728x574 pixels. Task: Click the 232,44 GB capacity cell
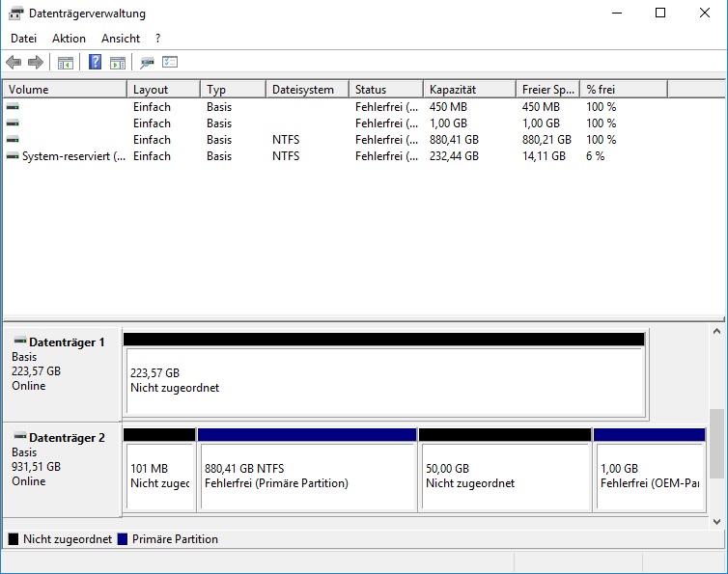coord(454,156)
